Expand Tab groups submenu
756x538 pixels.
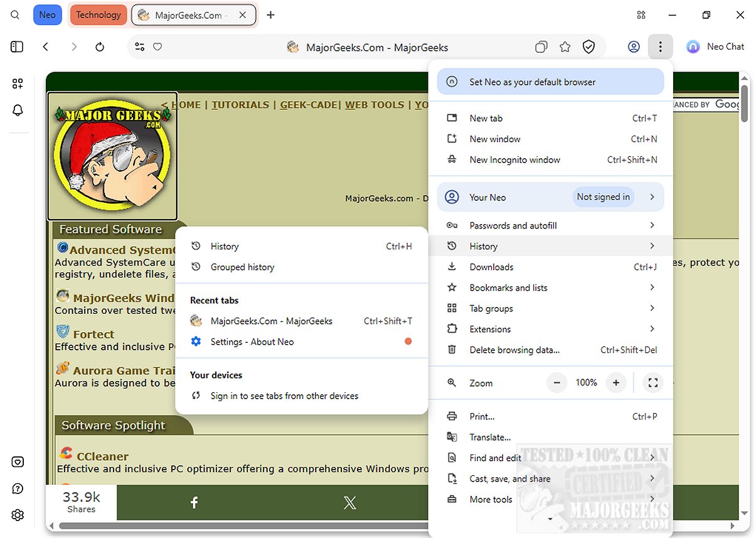(550, 308)
